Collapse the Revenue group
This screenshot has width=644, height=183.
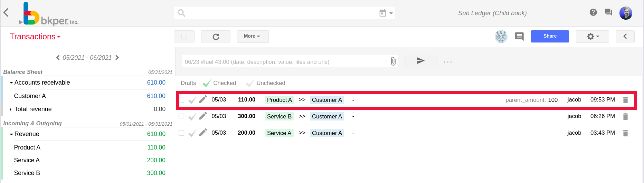[11, 134]
